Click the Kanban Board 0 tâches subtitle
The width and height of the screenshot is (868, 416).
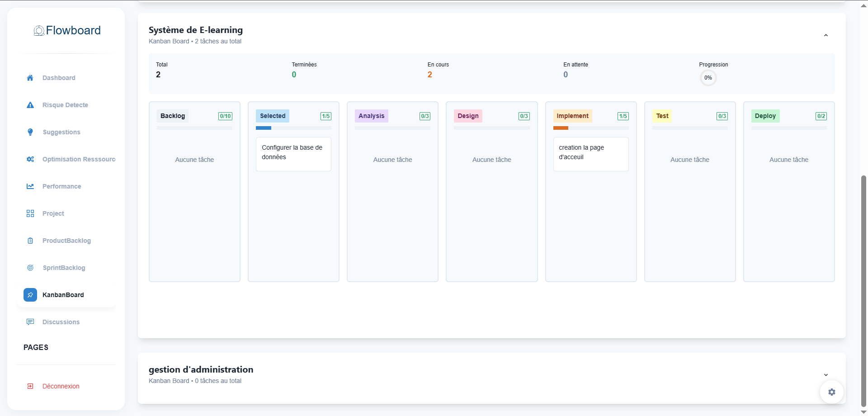point(195,381)
